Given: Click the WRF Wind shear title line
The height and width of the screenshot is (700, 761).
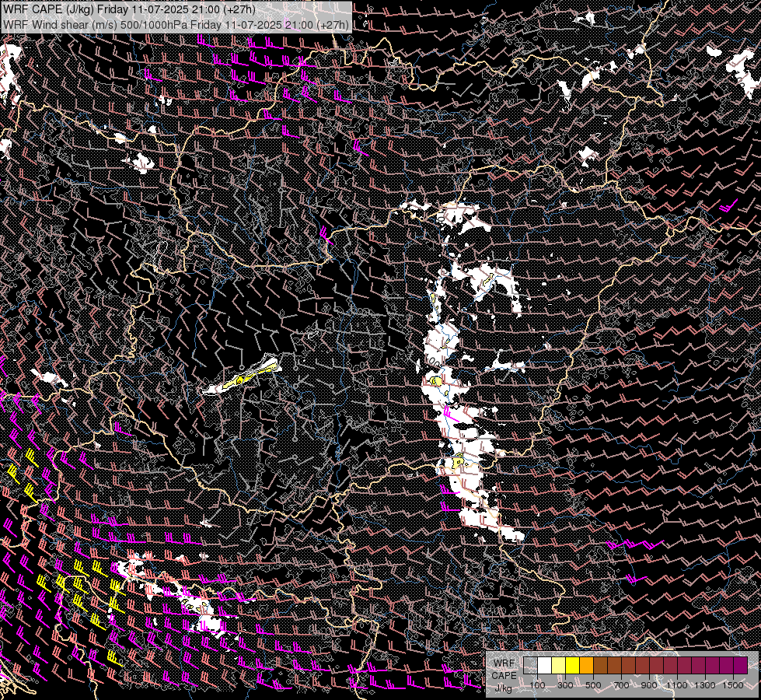Looking at the screenshot, I should click(x=175, y=24).
